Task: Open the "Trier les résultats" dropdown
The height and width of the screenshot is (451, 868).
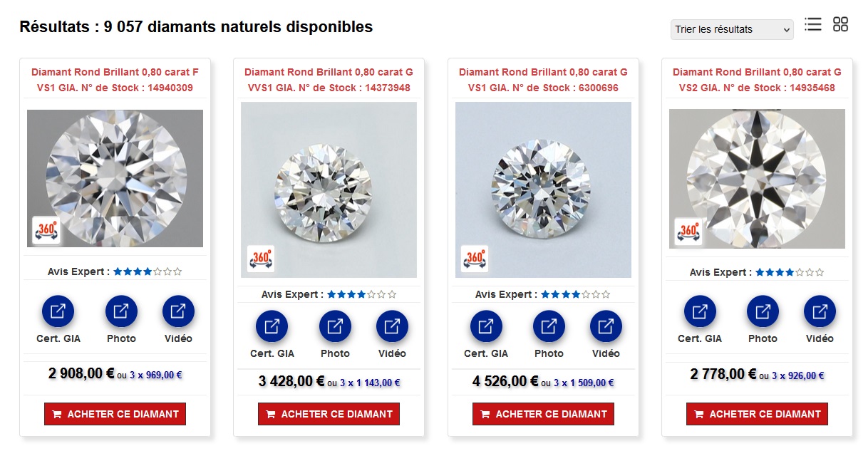Action: pyautogui.click(x=731, y=29)
